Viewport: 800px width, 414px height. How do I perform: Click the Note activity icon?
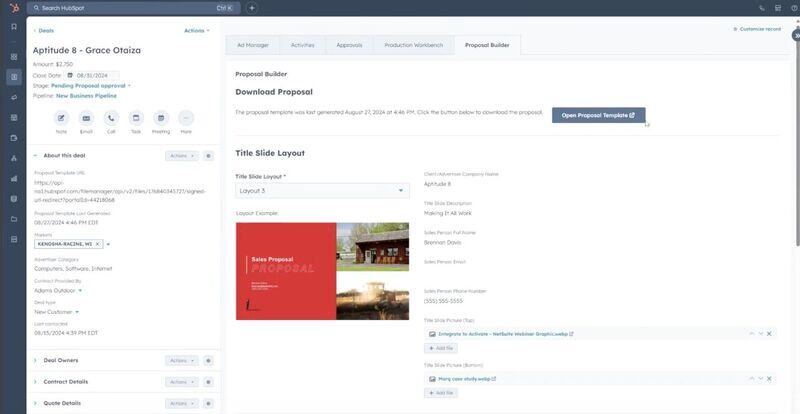(x=61, y=118)
